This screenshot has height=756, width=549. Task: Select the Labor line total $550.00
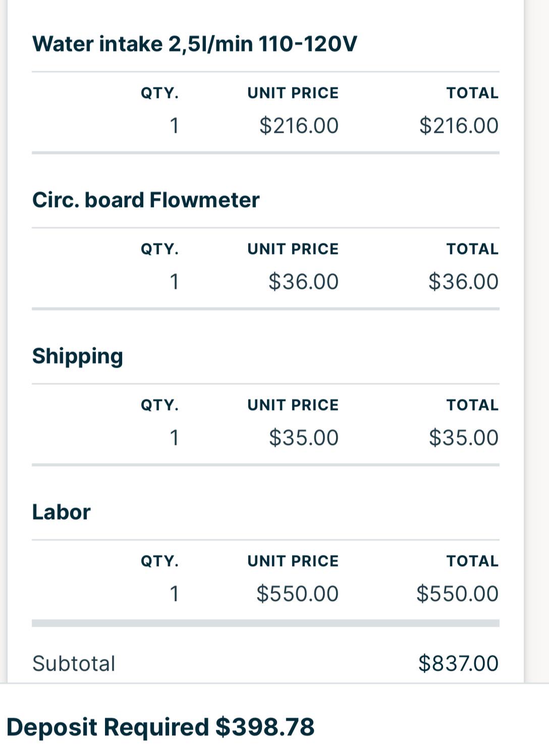[457, 594]
